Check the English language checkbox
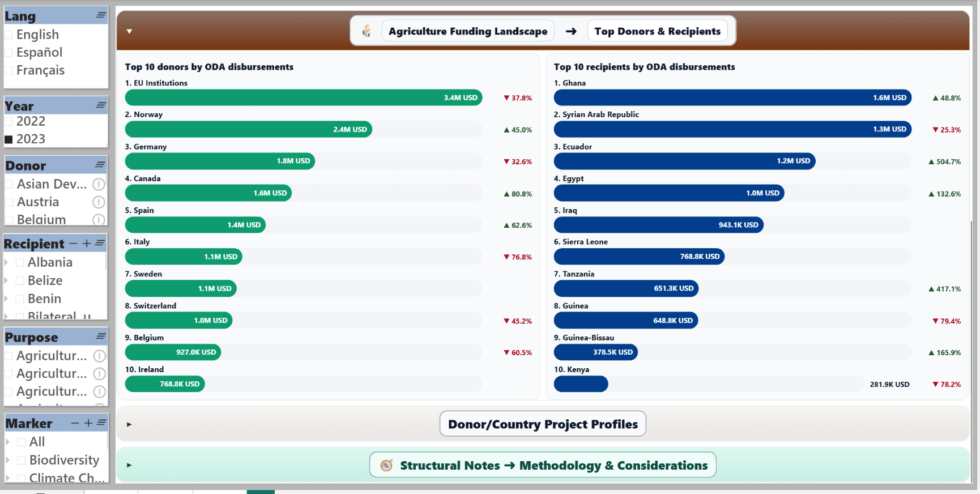The image size is (980, 494). [9, 35]
